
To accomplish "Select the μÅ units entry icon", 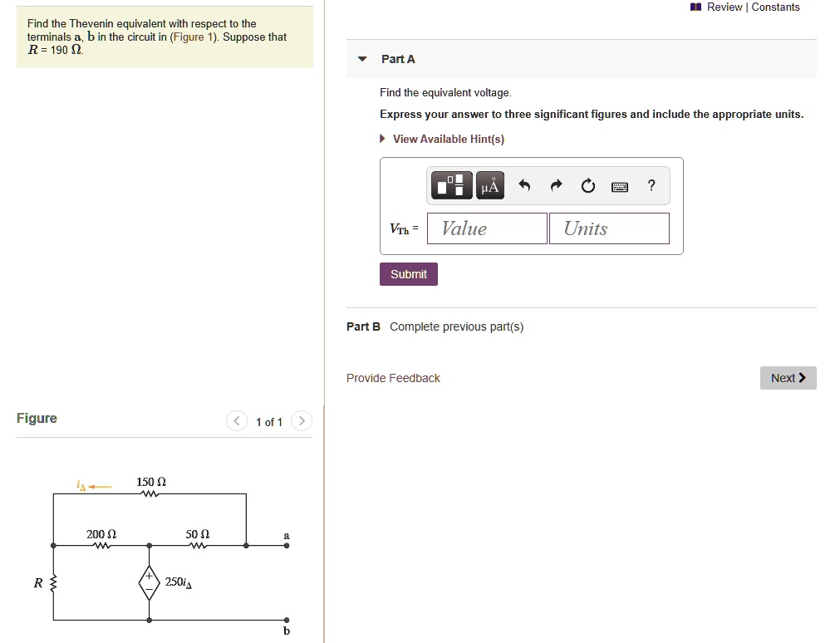I will [489, 185].
